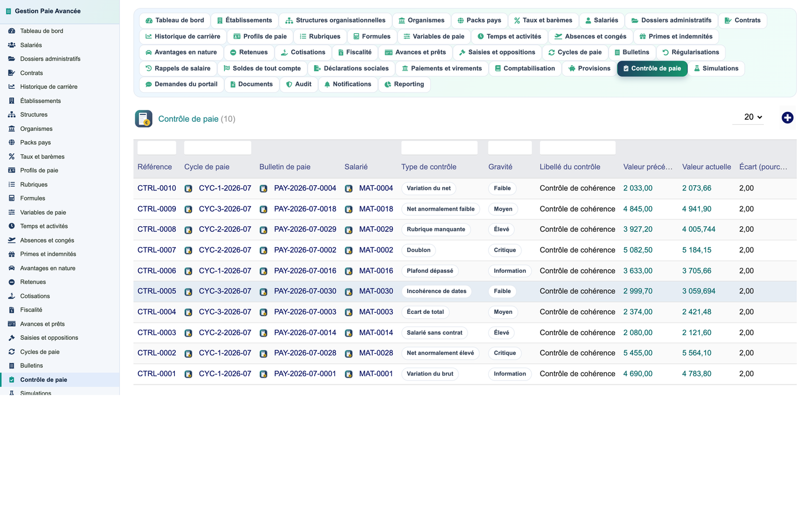Switch to the Bulletins tab
This screenshot has width=812, height=507.
click(x=632, y=52)
